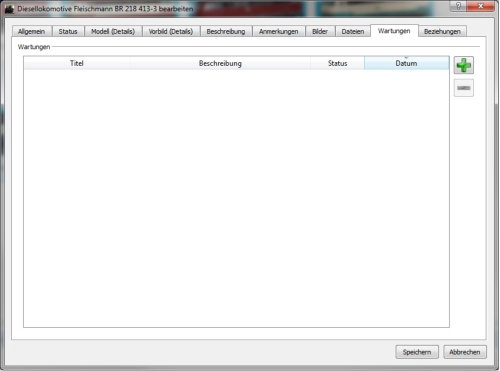This screenshot has height=371, width=500.
Task: Sort by Beschreibung column header
Action: (220, 63)
